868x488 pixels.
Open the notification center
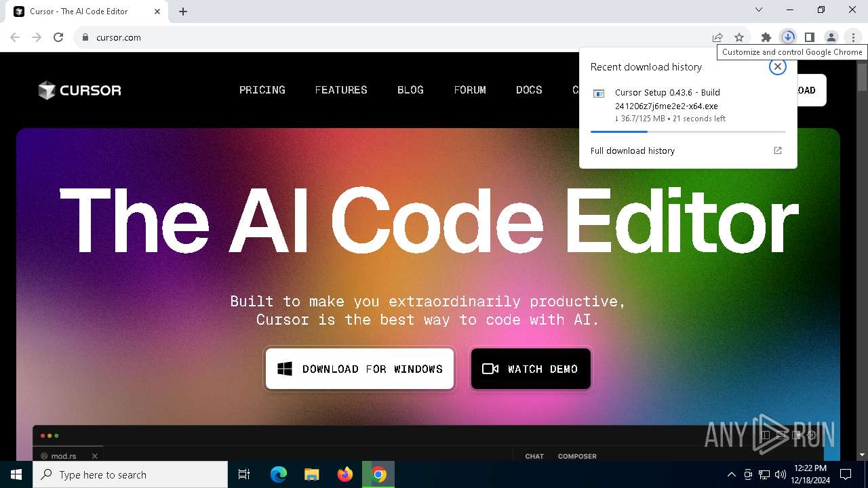pos(846,474)
